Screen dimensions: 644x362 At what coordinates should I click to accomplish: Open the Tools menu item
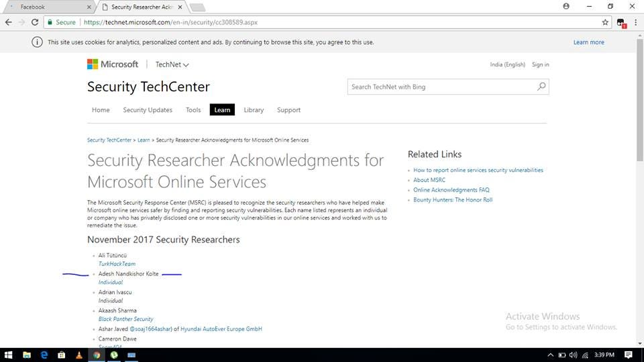[x=193, y=110]
